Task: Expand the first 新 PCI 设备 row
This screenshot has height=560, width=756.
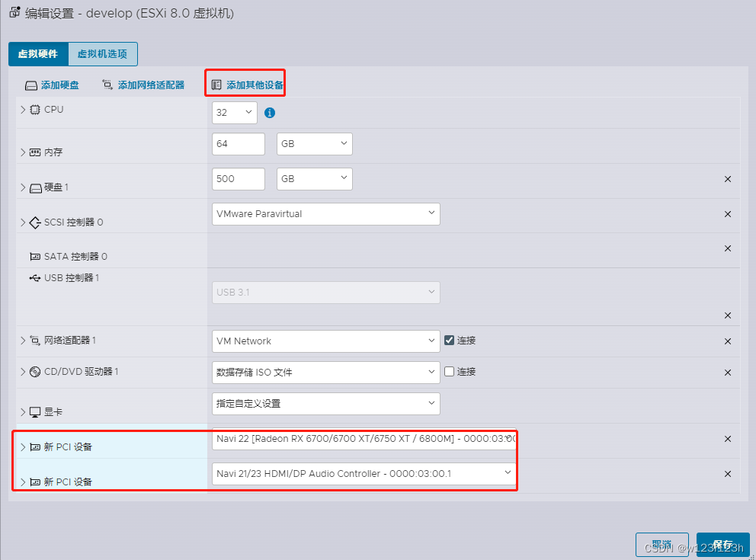Action: [x=23, y=447]
